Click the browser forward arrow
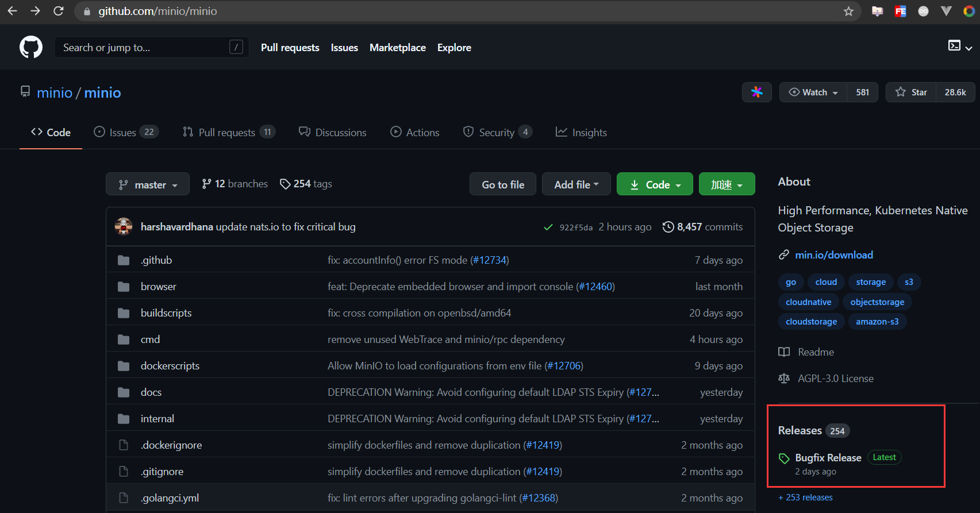This screenshot has width=980, height=513. (x=36, y=11)
